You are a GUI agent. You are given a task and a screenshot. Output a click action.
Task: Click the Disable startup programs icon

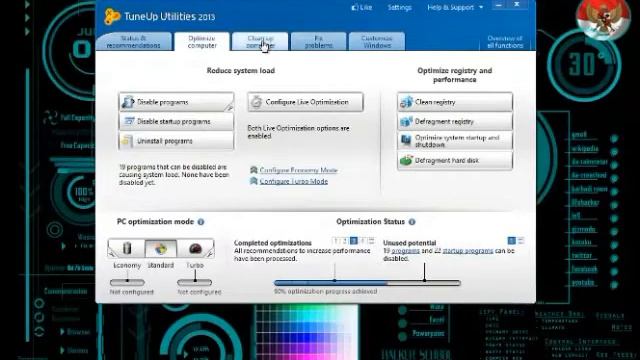(129, 121)
